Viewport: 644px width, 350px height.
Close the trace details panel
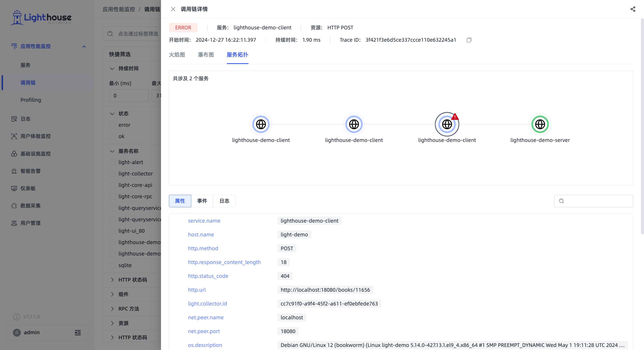(x=173, y=9)
